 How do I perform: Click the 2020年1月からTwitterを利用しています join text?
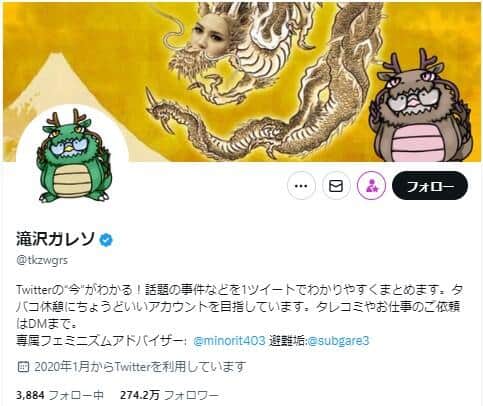coord(140,367)
